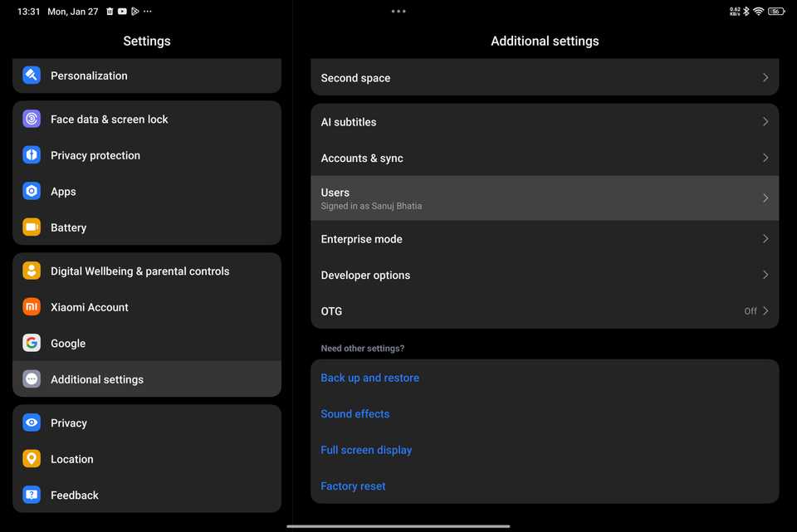
Task: Open Apps settings via its icon
Action: [x=31, y=191]
